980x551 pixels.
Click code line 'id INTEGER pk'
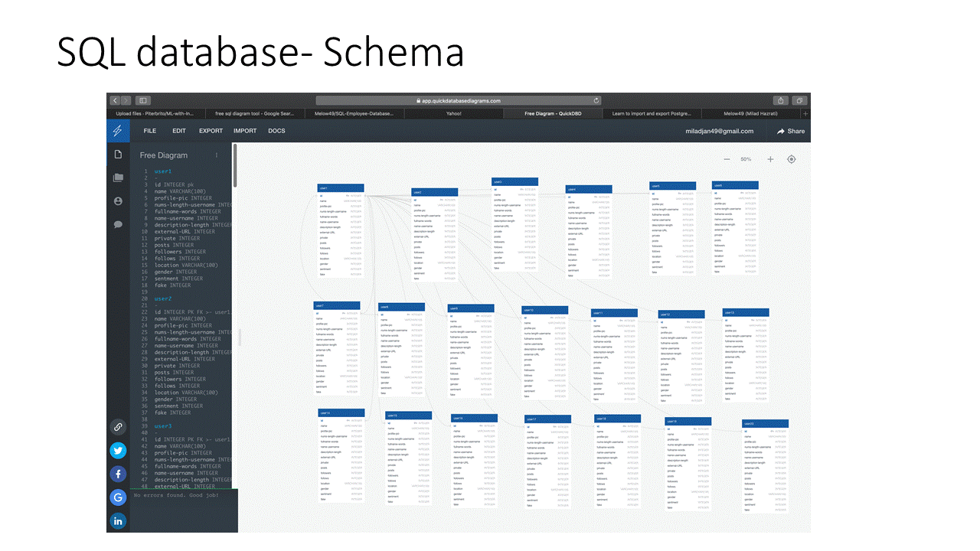[174, 184]
